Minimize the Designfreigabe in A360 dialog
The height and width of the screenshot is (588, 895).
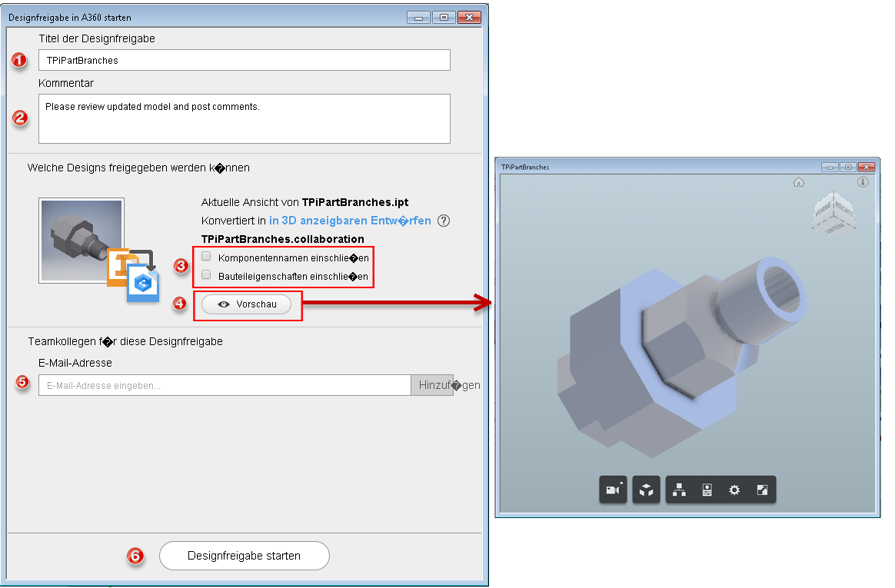418,18
